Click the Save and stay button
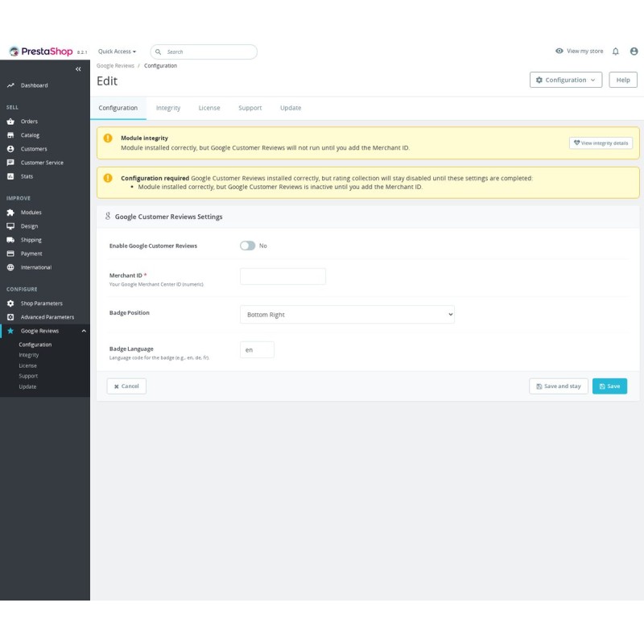Screen dimensions: 644x644 click(x=559, y=386)
